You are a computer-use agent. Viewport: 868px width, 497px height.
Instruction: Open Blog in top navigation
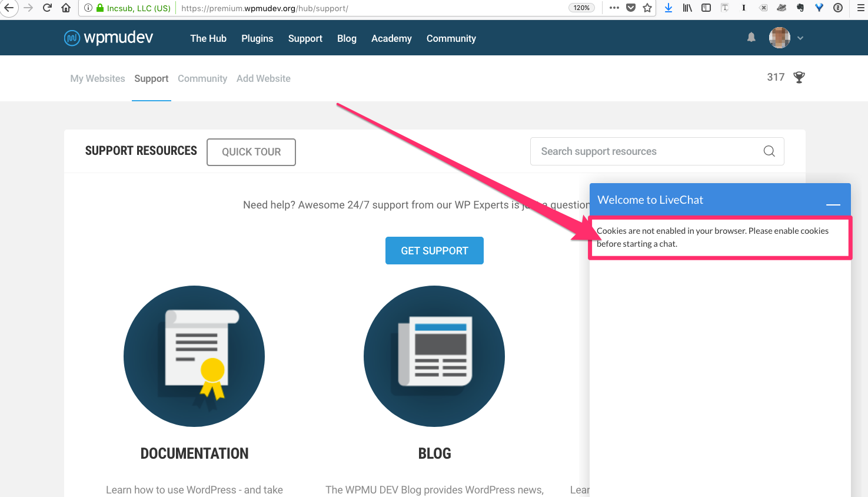pos(347,38)
